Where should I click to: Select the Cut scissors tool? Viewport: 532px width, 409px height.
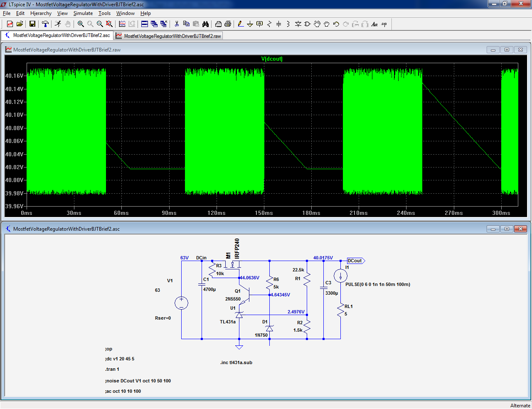(x=177, y=24)
